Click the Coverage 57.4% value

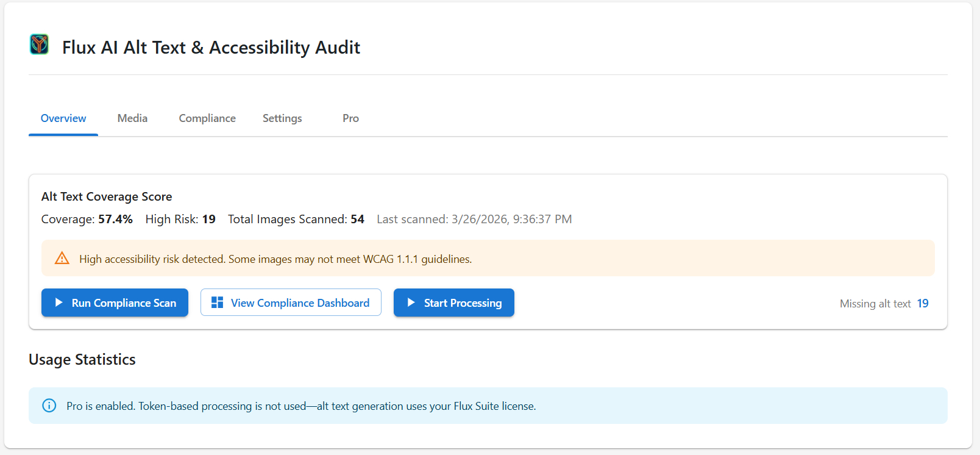(x=115, y=219)
